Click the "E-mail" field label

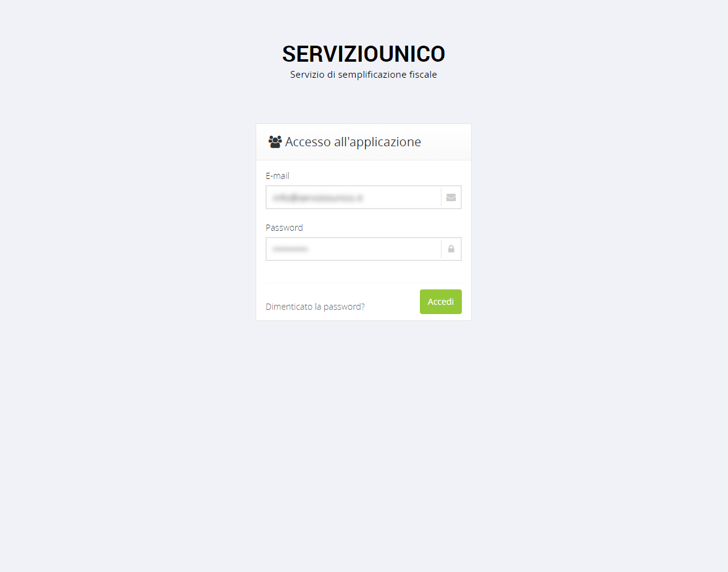tap(277, 176)
